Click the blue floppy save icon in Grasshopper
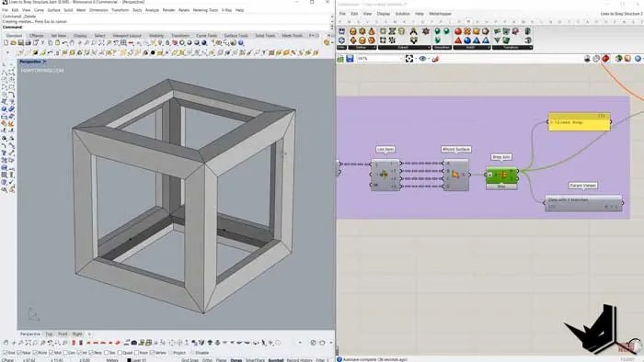The image size is (644, 362). pos(350,59)
